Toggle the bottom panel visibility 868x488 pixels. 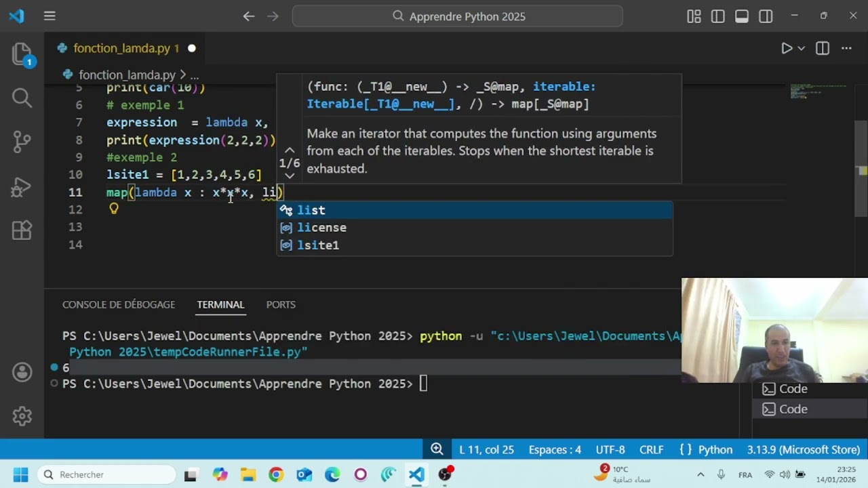pos(742,16)
